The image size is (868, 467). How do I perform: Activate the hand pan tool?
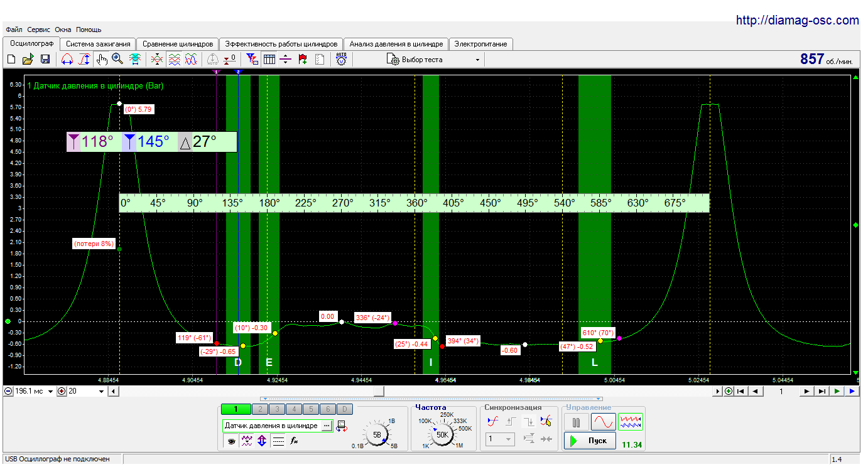(102, 60)
